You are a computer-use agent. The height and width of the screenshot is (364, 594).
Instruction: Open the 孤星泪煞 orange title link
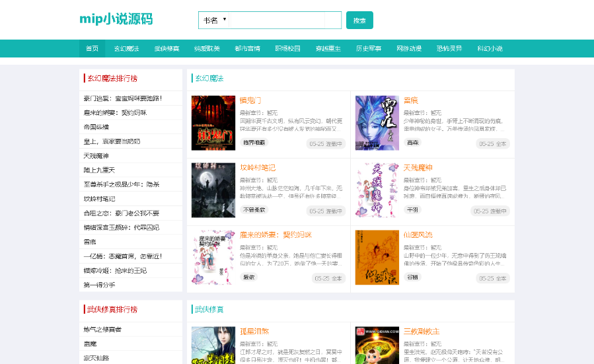click(x=254, y=332)
